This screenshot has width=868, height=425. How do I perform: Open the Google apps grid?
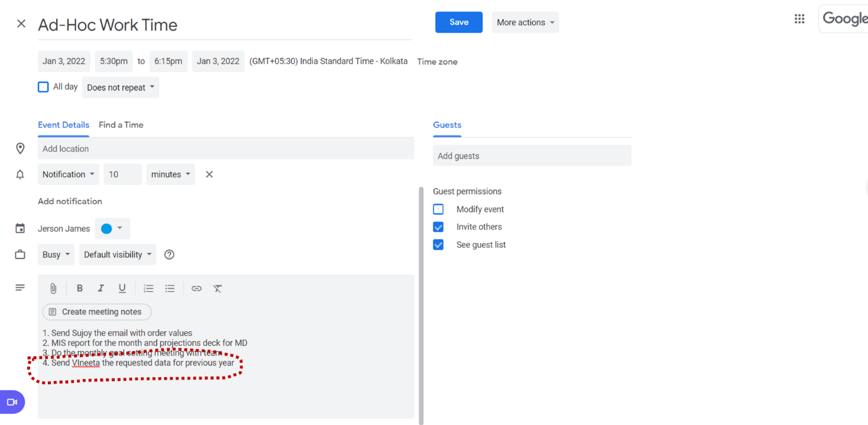click(x=799, y=19)
